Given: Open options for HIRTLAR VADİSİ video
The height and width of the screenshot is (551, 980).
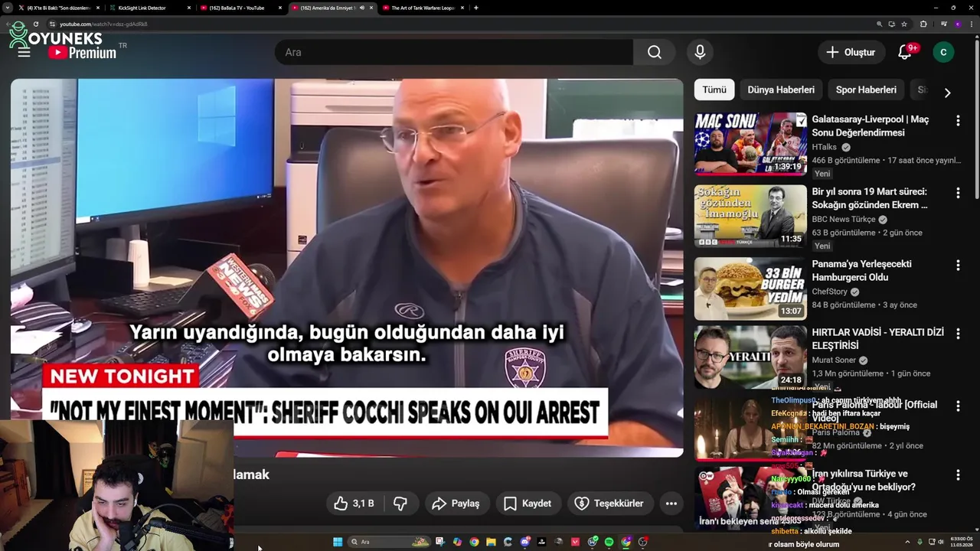Looking at the screenshot, I should pyautogui.click(x=958, y=334).
